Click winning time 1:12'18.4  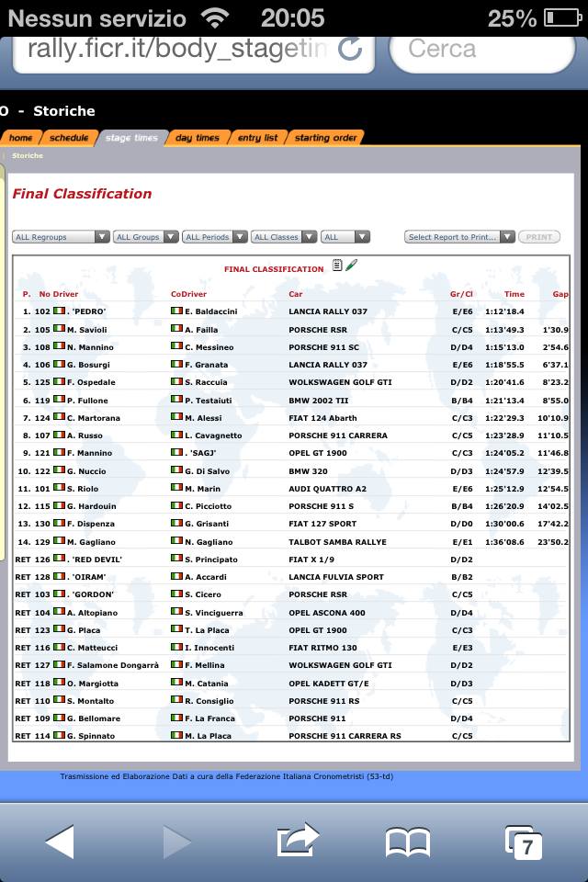(504, 311)
